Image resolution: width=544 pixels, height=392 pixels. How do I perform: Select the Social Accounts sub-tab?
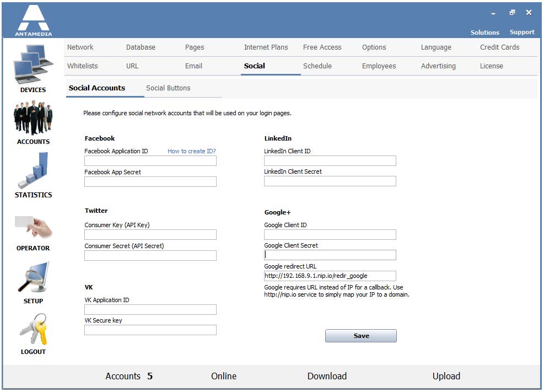click(x=97, y=88)
